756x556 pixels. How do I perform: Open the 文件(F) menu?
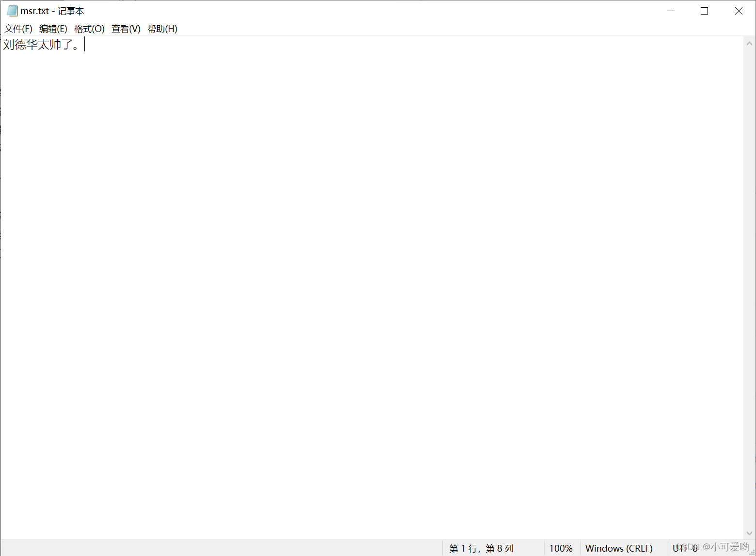18,29
